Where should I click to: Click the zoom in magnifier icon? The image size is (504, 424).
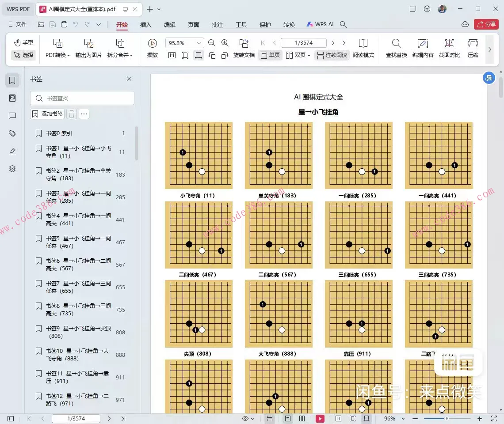point(225,43)
